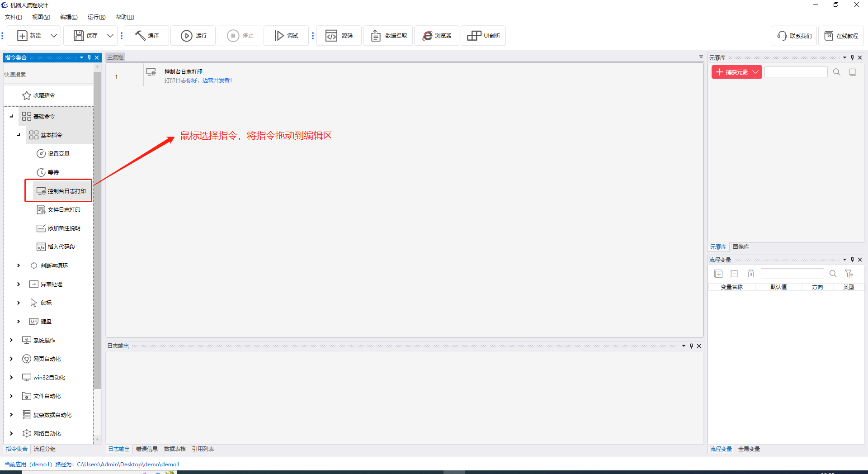Expand the 判断与循环 tree node

coord(19,265)
